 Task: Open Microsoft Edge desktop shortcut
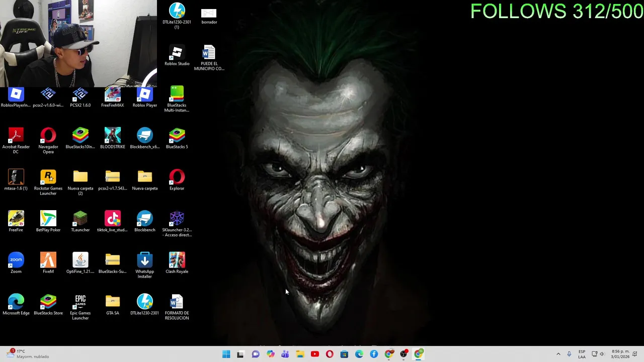[16, 305]
